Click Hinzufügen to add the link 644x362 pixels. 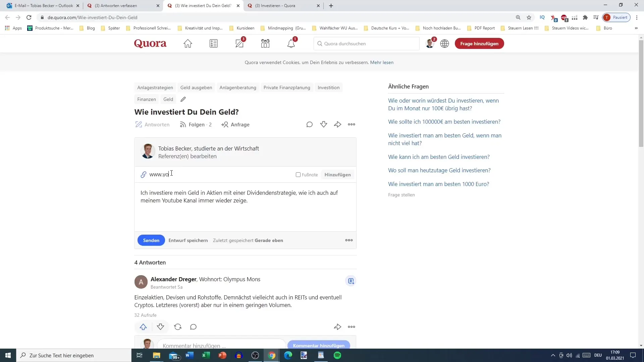coord(337,175)
